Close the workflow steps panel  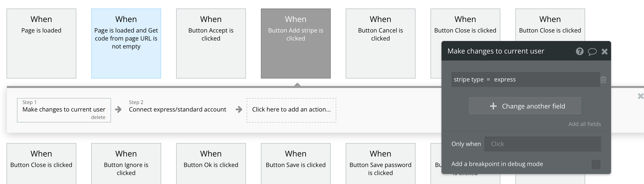pos(640,96)
